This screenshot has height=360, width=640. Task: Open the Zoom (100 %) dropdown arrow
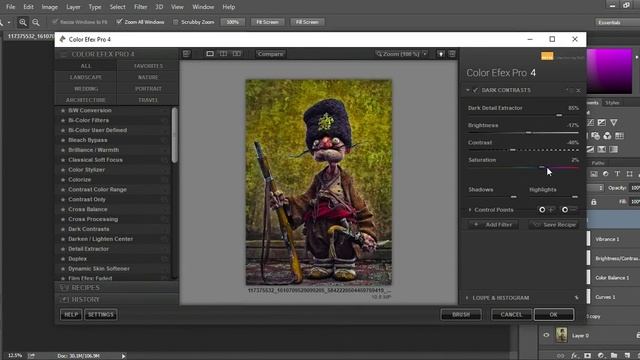point(425,54)
